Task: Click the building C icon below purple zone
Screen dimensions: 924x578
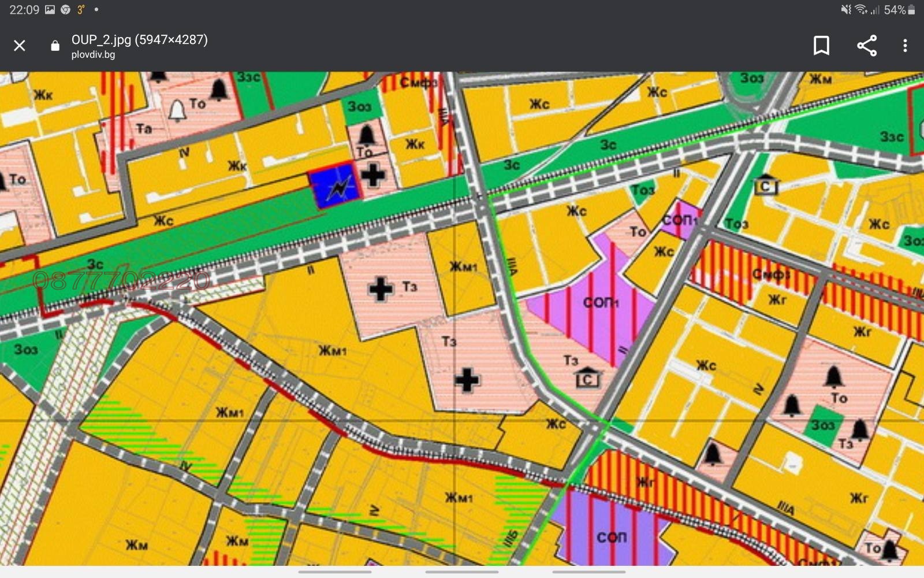Action: pos(587,377)
